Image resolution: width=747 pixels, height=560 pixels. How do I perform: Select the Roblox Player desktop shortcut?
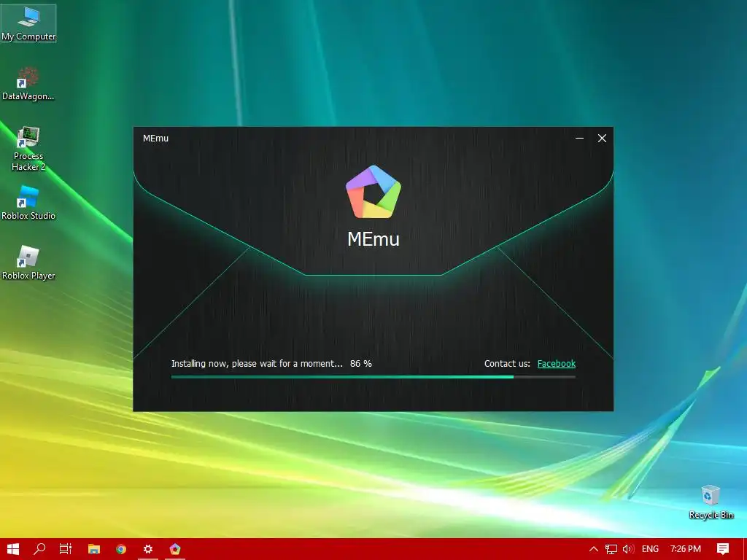28,262
